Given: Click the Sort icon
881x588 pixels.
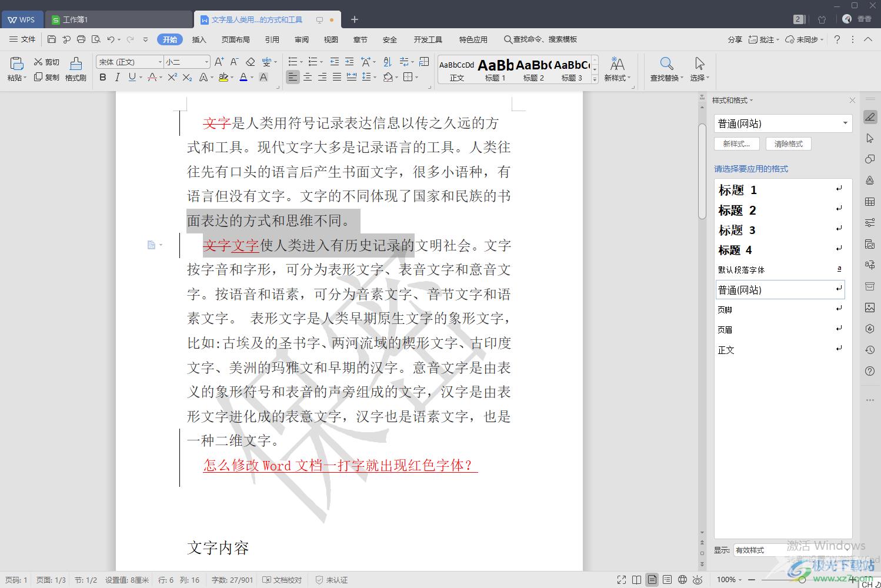Looking at the screenshot, I should point(388,62).
